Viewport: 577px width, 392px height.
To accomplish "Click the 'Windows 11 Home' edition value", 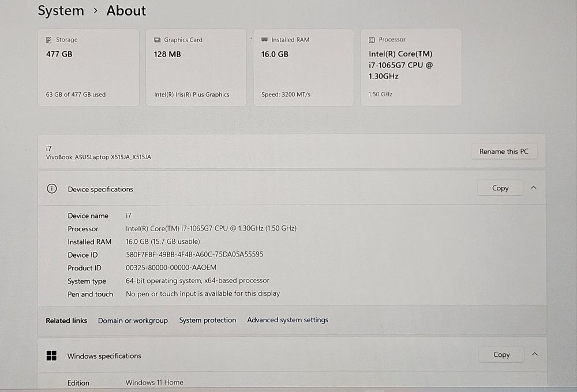I will (x=155, y=382).
